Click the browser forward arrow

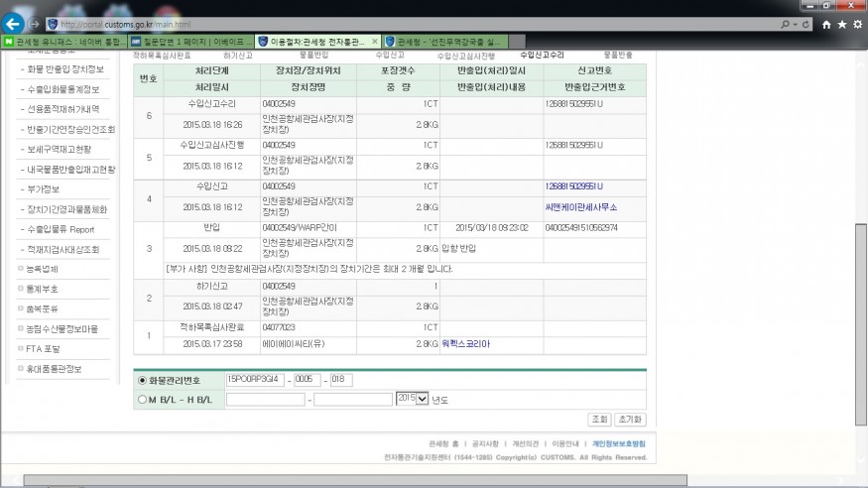click(x=35, y=25)
